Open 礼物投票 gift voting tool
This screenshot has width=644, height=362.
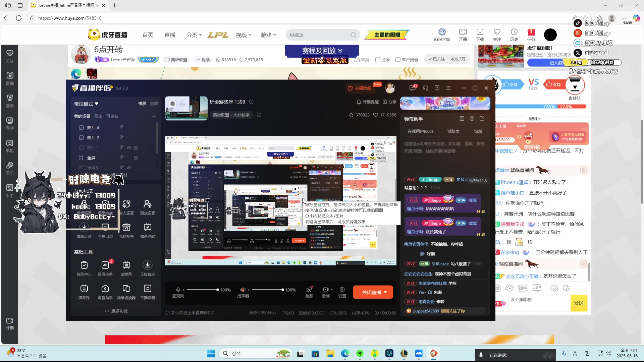[126, 231]
